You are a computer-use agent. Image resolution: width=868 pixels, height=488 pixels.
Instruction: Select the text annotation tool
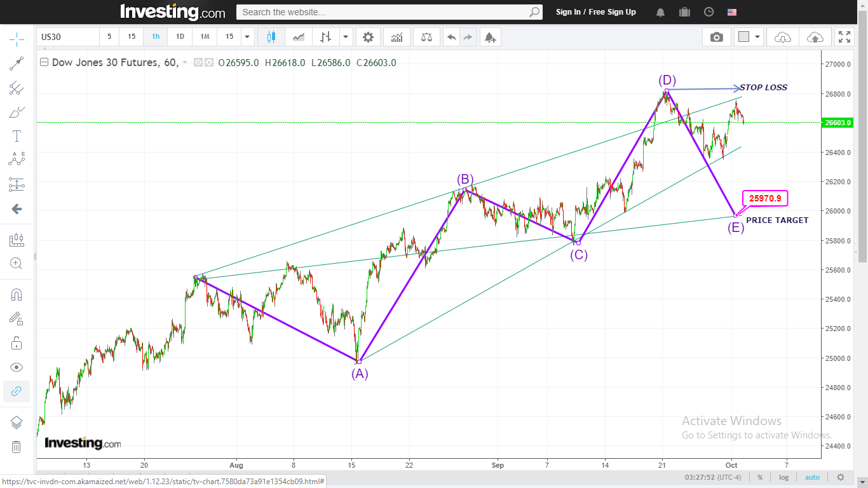coord(17,136)
